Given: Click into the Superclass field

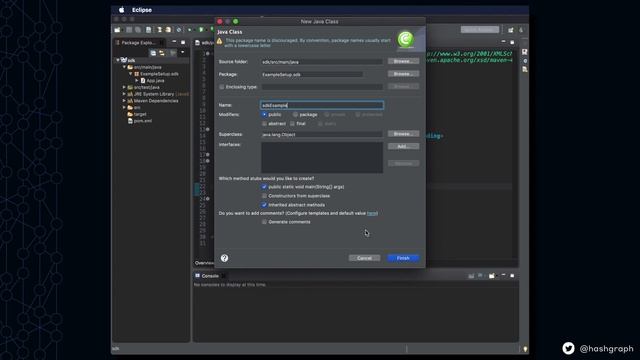Looking at the screenshot, I should [322, 134].
